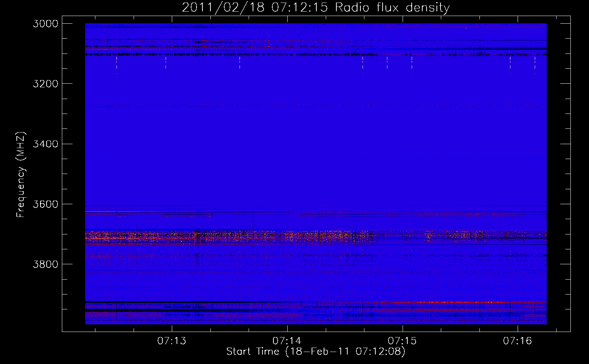
Task: Click the 3800 frequency tick label
Action: pos(46,264)
